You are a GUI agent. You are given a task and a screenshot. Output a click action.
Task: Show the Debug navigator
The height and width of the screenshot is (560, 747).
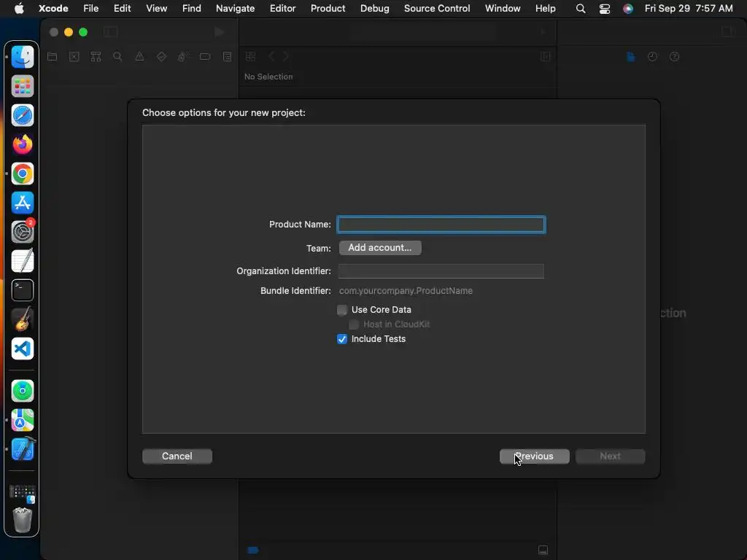tap(183, 57)
